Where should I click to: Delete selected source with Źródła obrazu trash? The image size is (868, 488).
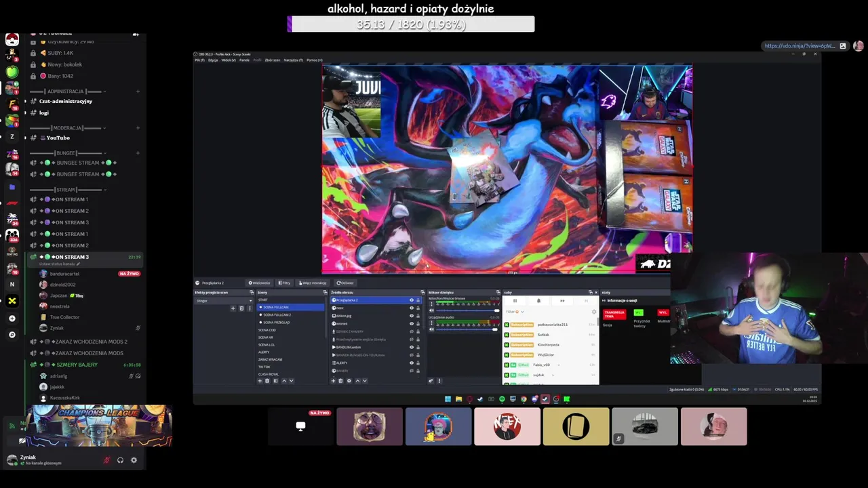click(340, 381)
